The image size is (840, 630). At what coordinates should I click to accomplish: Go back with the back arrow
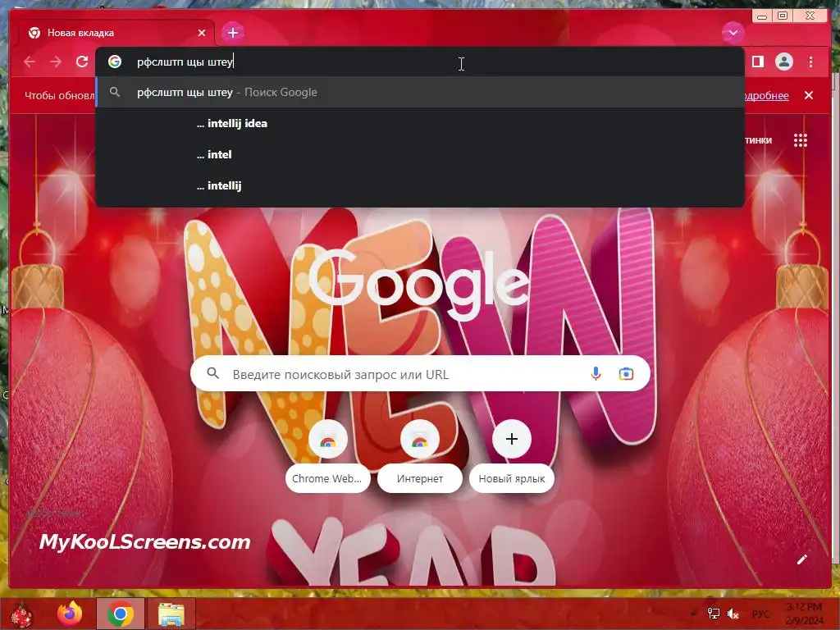point(30,62)
